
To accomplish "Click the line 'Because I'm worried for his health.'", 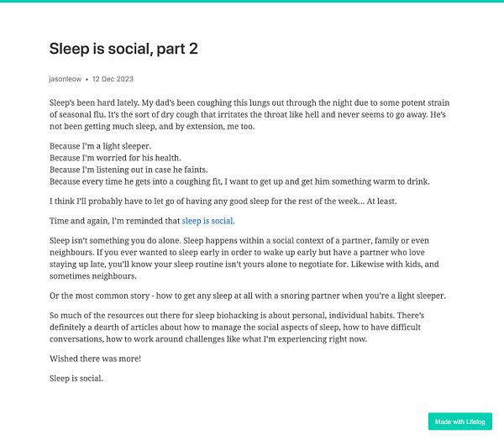I will tap(115, 158).
